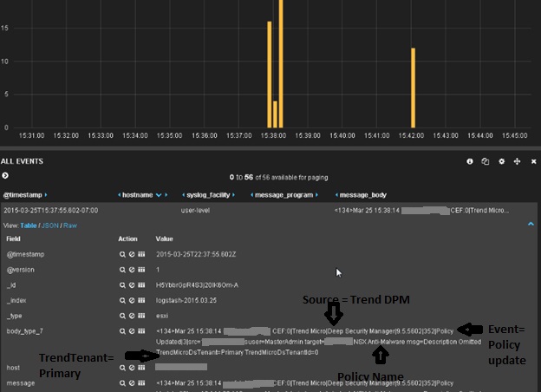Switch to the JSON view

tap(50, 225)
